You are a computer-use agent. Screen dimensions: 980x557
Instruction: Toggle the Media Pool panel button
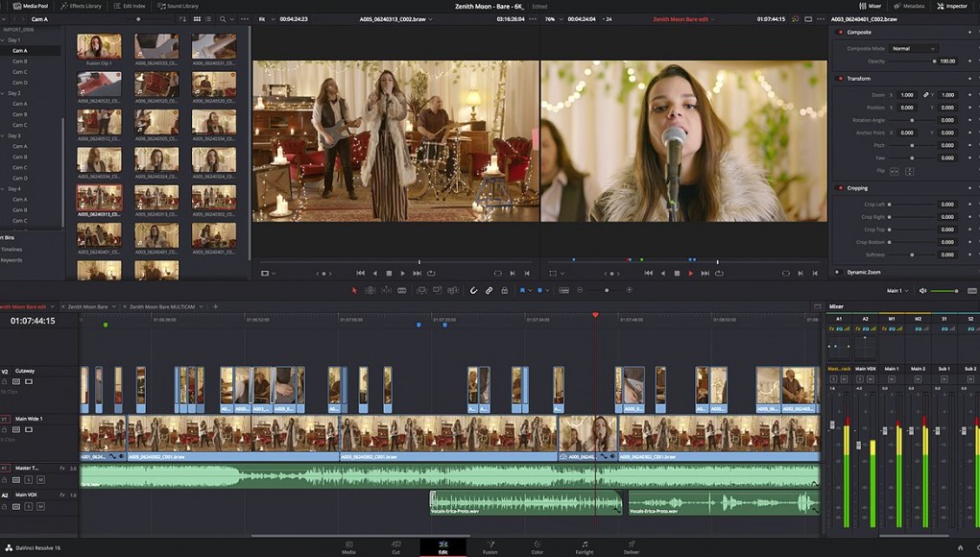click(x=30, y=7)
